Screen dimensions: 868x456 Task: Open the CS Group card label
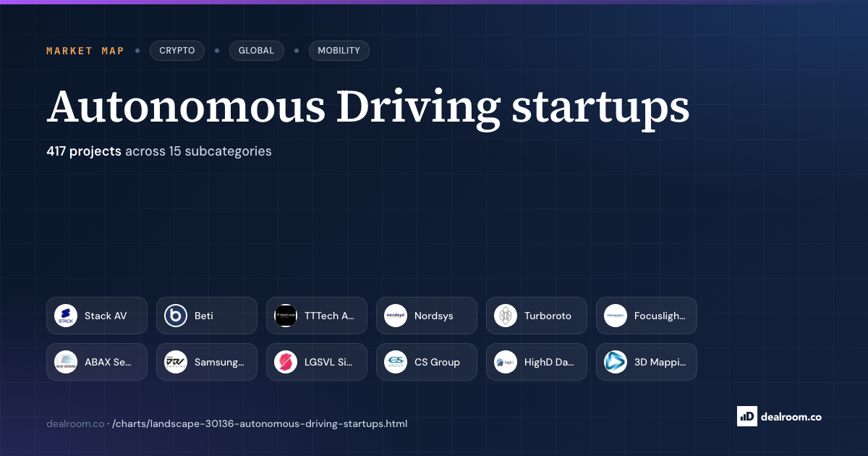pos(437,363)
